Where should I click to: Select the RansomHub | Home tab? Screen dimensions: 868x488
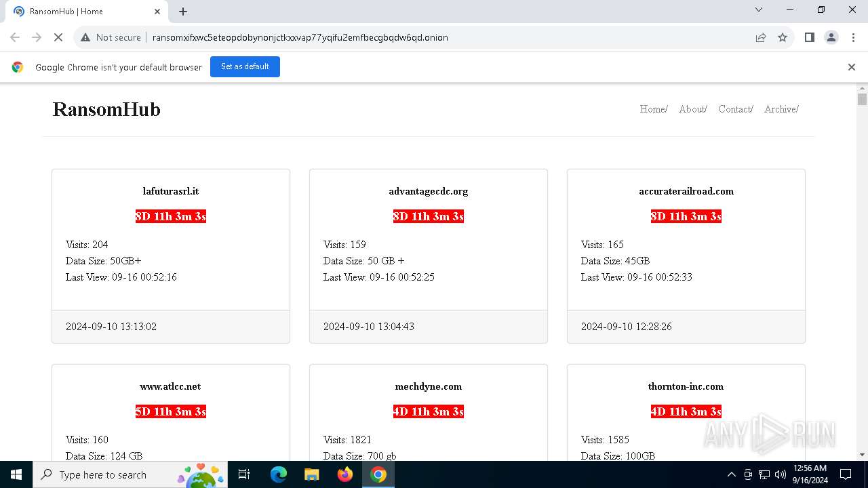pos(86,12)
